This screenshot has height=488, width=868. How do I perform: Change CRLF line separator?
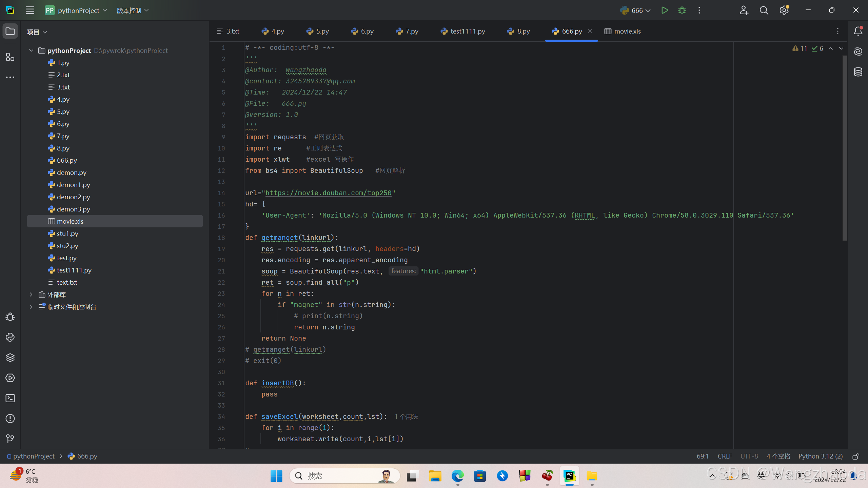click(725, 456)
